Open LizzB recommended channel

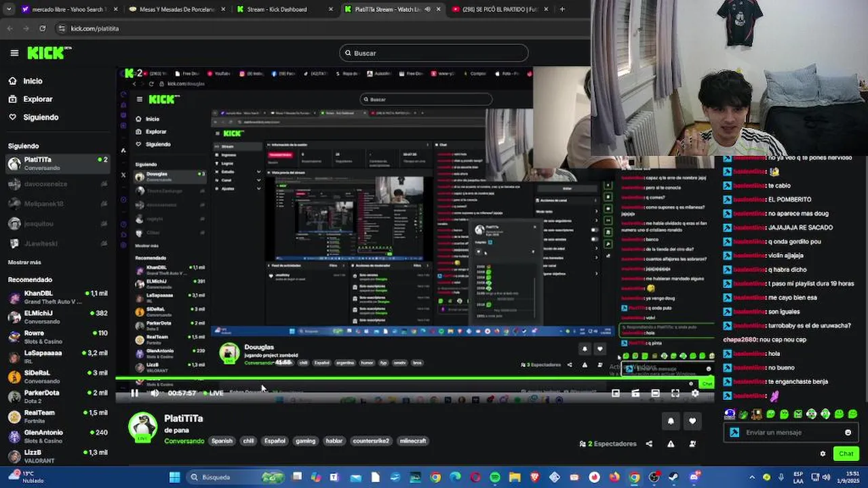57,455
